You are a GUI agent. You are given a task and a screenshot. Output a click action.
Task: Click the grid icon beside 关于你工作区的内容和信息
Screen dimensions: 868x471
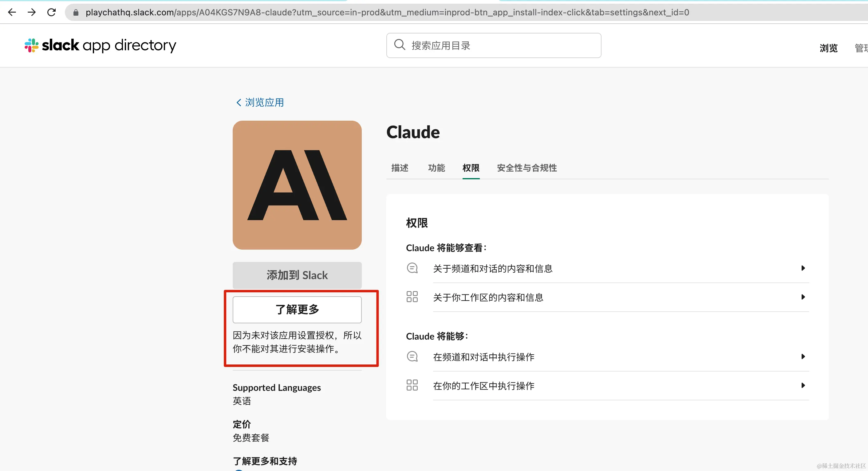[x=412, y=297]
